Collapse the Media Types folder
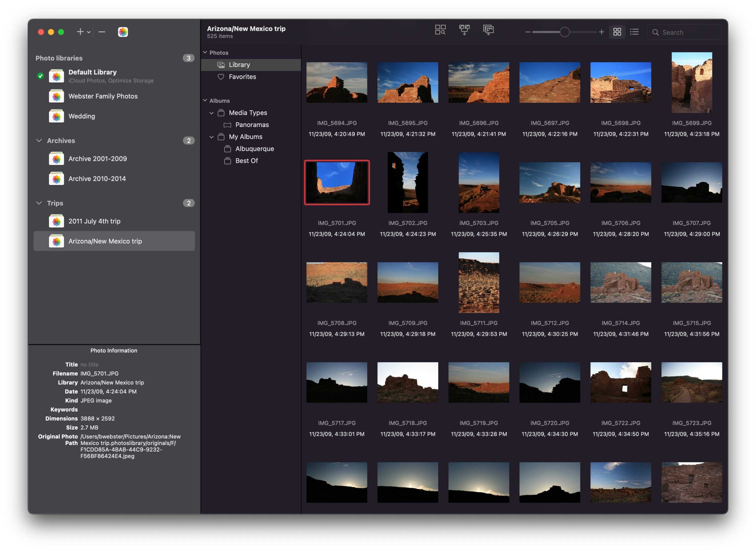The height and width of the screenshot is (551, 756). pos(211,113)
